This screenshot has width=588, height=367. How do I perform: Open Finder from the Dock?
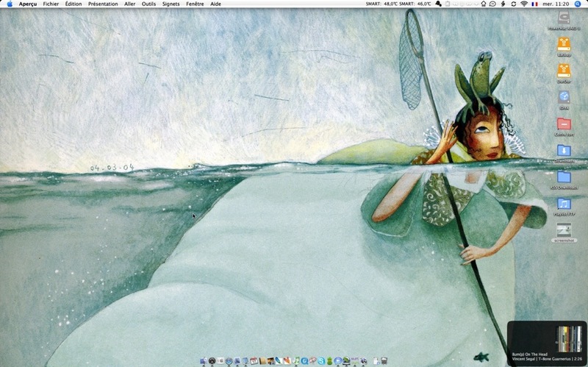click(204, 360)
